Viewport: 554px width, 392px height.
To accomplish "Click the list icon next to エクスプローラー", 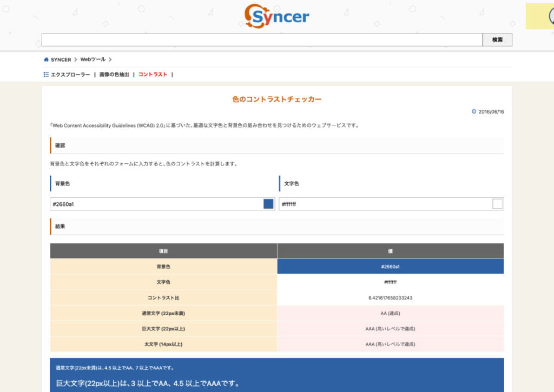I will pyautogui.click(x=46, y=74).
